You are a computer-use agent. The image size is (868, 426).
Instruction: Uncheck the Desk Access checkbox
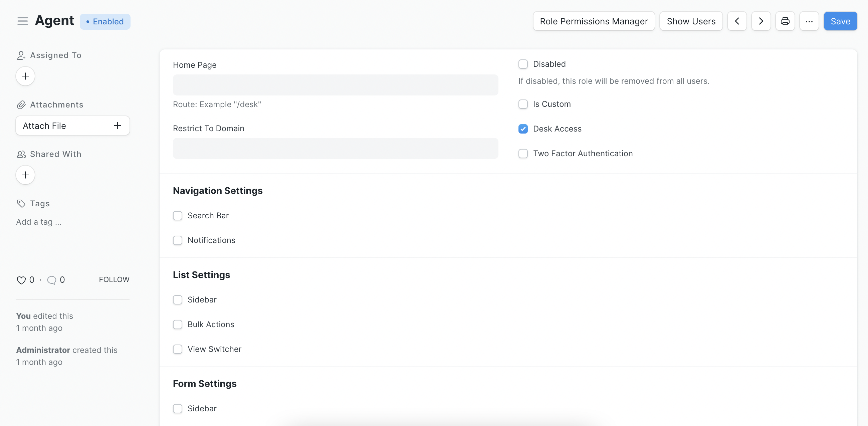tap(522, 129)
